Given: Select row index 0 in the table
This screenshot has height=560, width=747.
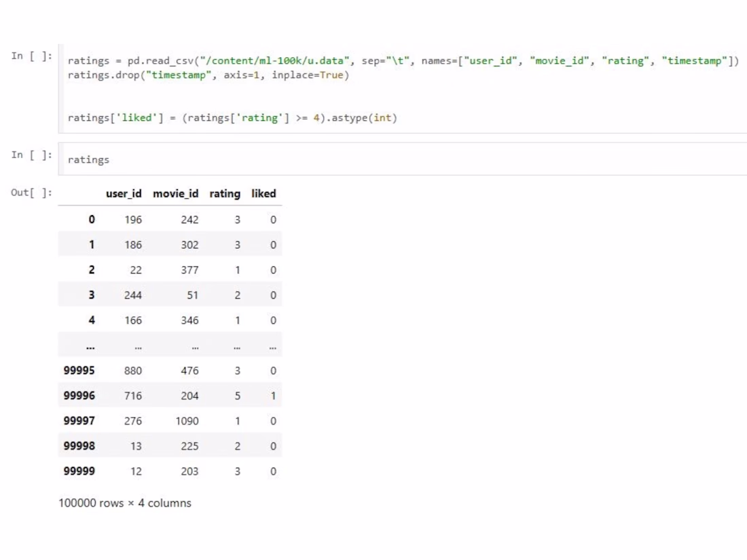Looking at the screenshot, I should pos(92,219).
